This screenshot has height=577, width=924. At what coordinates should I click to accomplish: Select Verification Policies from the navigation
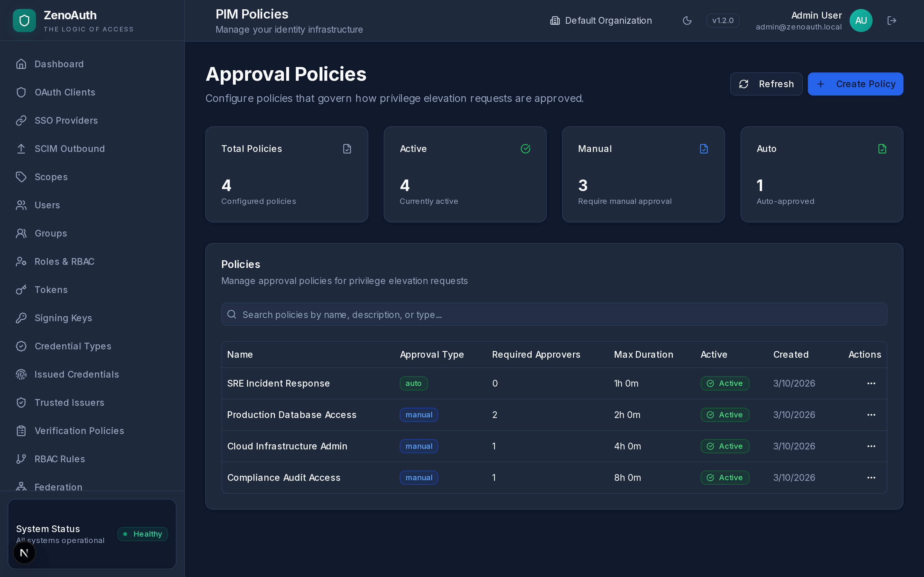tap(80, 431)
